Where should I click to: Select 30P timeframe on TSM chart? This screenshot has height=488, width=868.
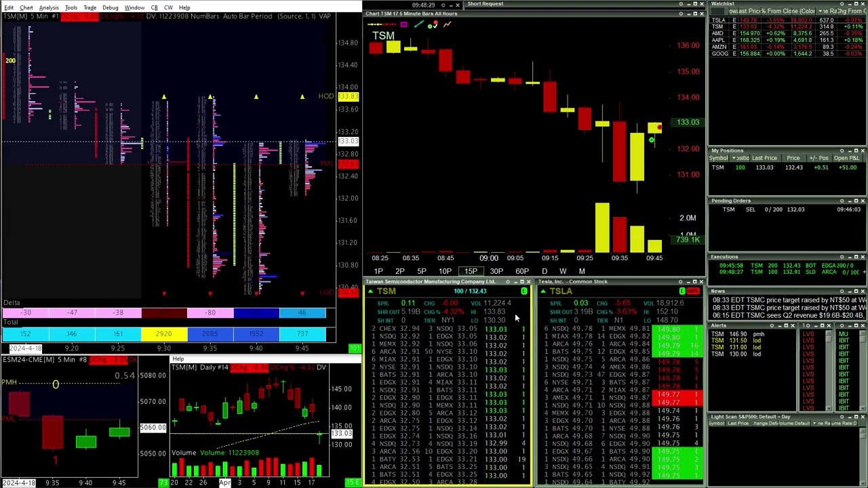click(496, 271)
